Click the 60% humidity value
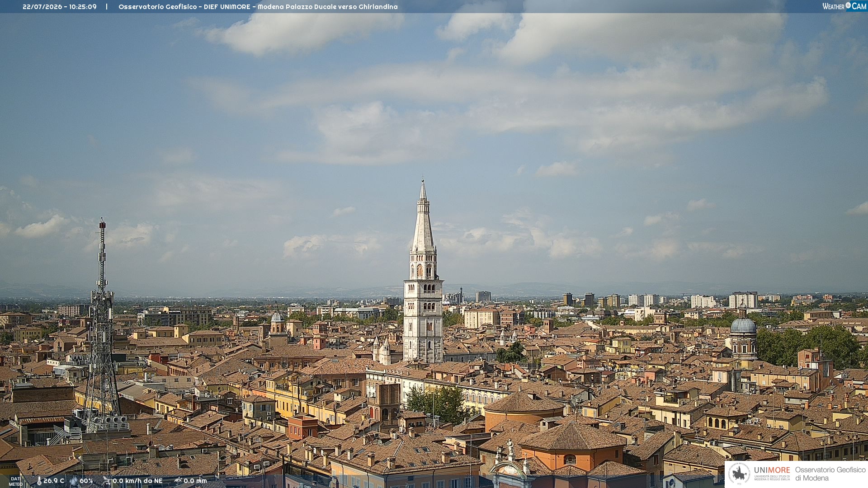 click(x=86, y=481)
